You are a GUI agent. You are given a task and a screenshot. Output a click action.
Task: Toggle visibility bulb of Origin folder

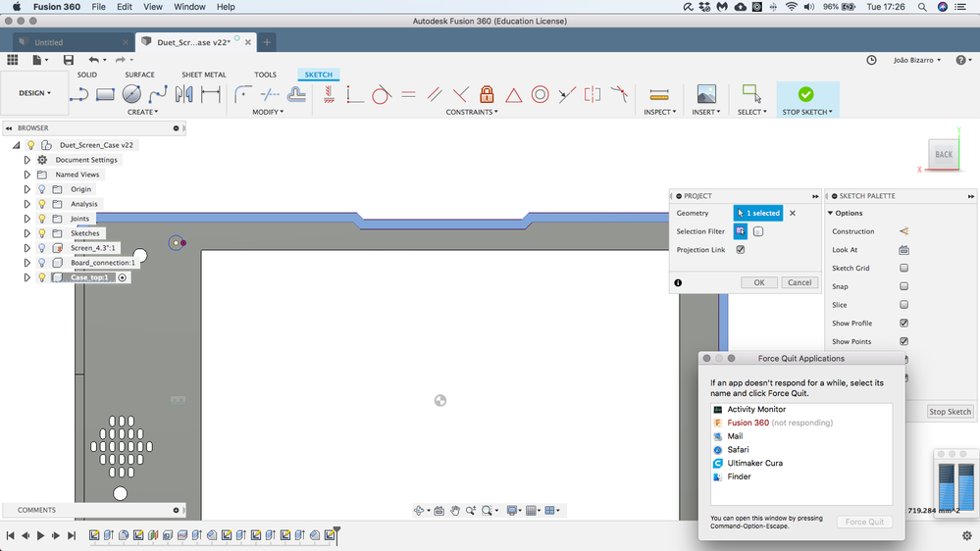tap(42, 188)
